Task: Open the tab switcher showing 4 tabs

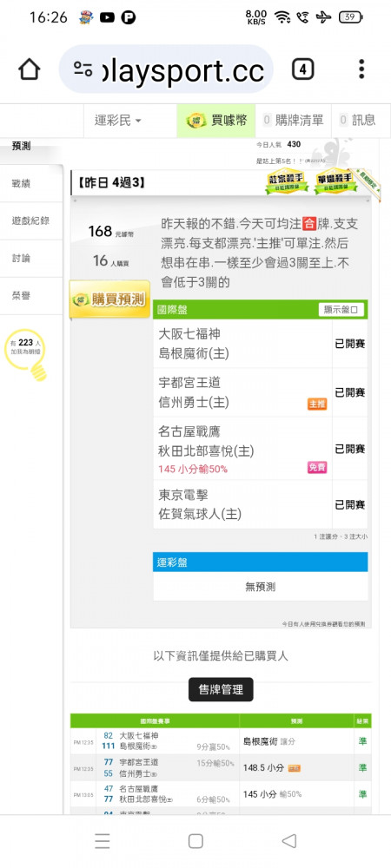Action: (302, 69)
